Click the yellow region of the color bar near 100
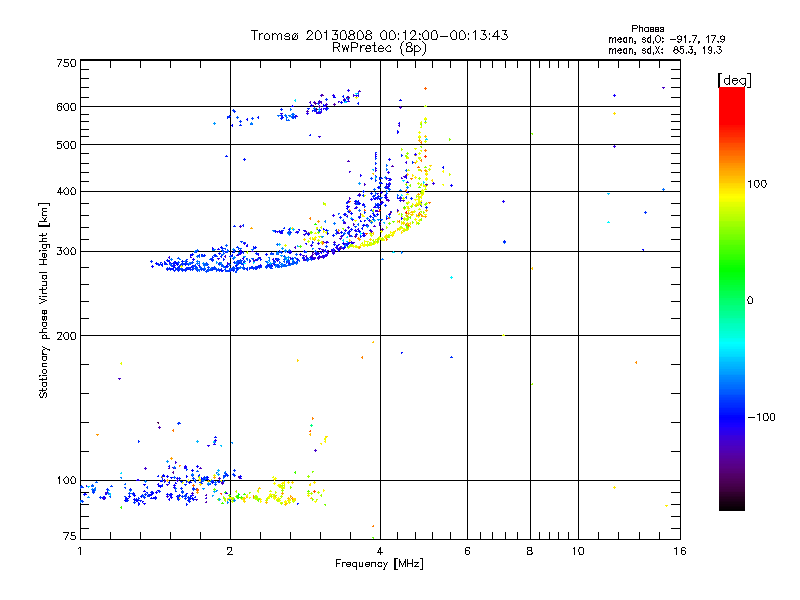800x600 pixels. click(x=732, y=184)
